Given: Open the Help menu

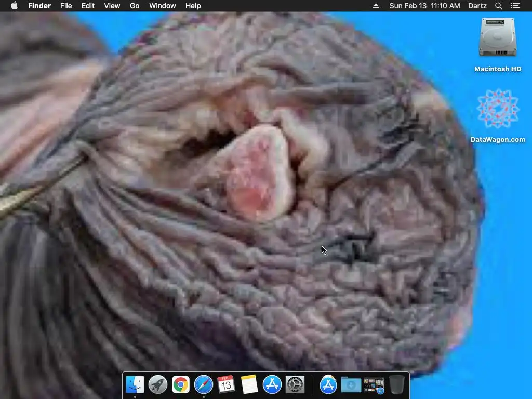Looking at the screenshot, I should click(193, 6).
